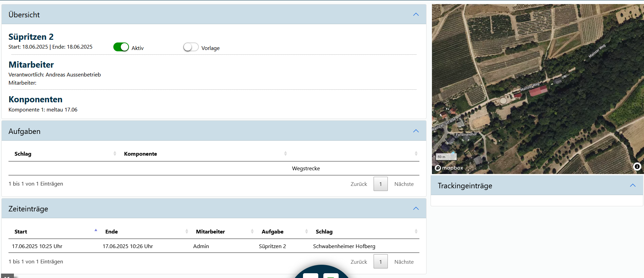Screen dimensions: 644x278
Task: Click the map attribution info icon
Action: 637,167
